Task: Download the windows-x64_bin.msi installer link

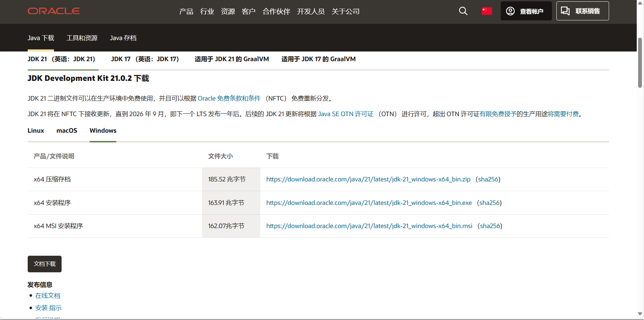Action: click(369, 226)
